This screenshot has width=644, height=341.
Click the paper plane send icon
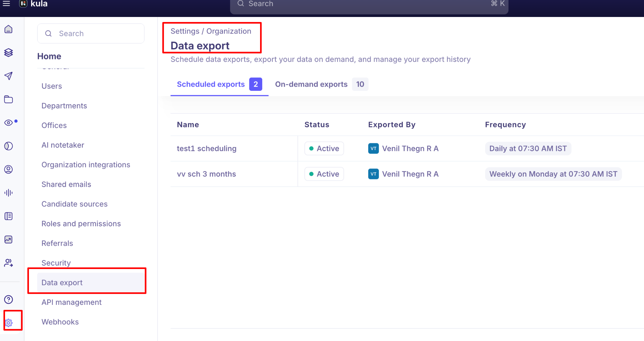pos(8,76)
